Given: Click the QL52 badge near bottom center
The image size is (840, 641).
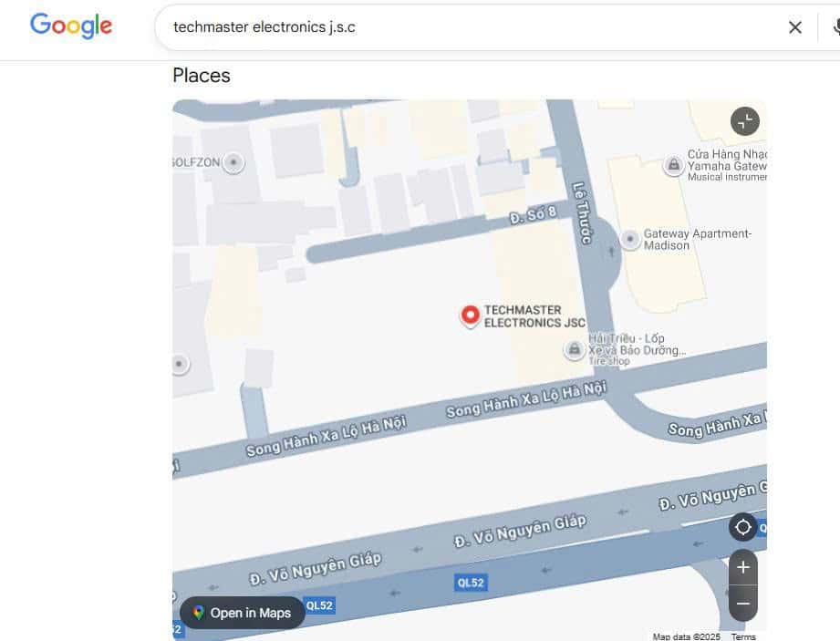Looking at the screenshot, I should point(471,582).
